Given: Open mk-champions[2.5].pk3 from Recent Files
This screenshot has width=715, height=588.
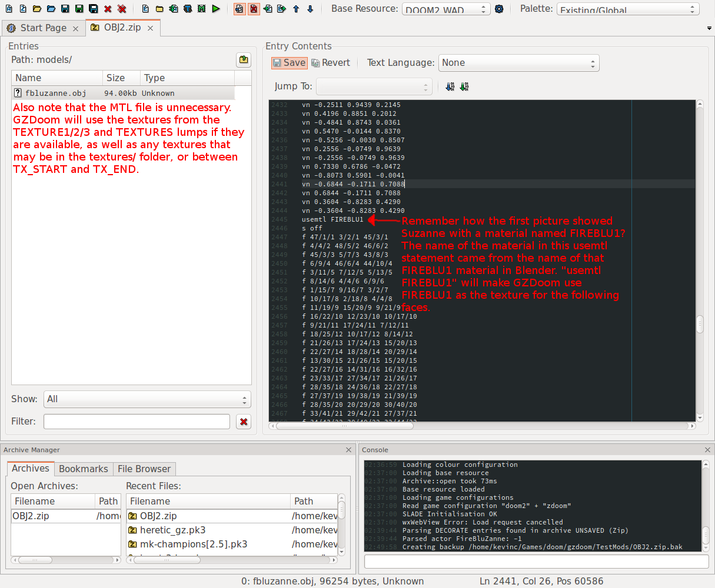Looking at the screenshot, I should pos(232,544).
